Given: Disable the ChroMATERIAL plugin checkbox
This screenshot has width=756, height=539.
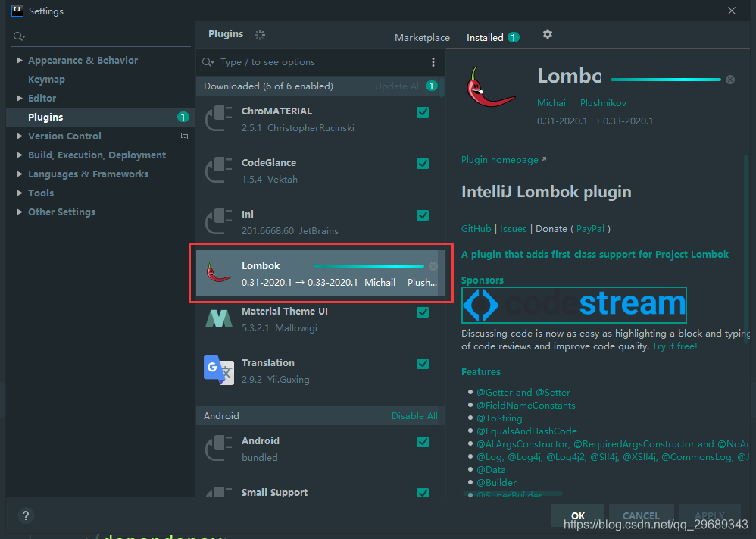Looking at the screenshot, I should 423,112.
